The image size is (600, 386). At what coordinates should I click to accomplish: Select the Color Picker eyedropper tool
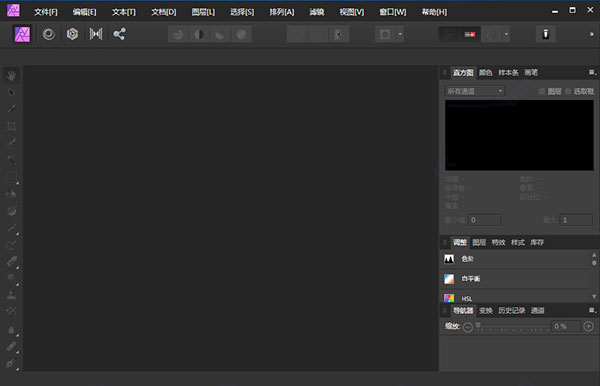11,109
